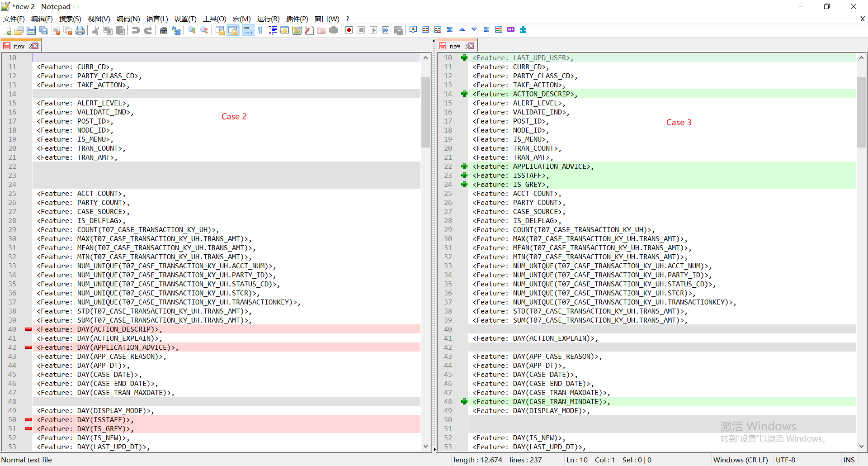
Task: Click the Clear Active Compare icon
Action: pyautogui.click(x=438, y=29)
